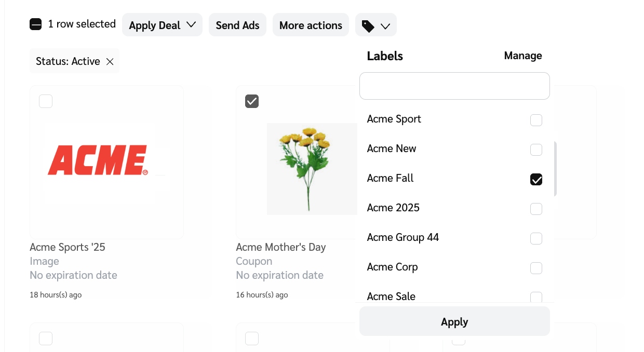The image size is (644, 352).
Task: Check the Acme New label
Action: pyautogui.click(x=536, y=150)
